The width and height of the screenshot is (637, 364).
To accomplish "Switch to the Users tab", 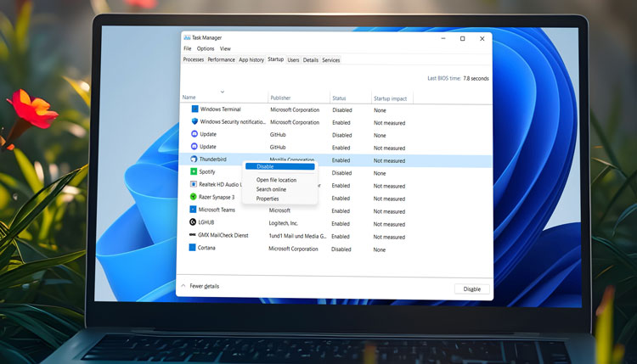I will tap(293, 60).
